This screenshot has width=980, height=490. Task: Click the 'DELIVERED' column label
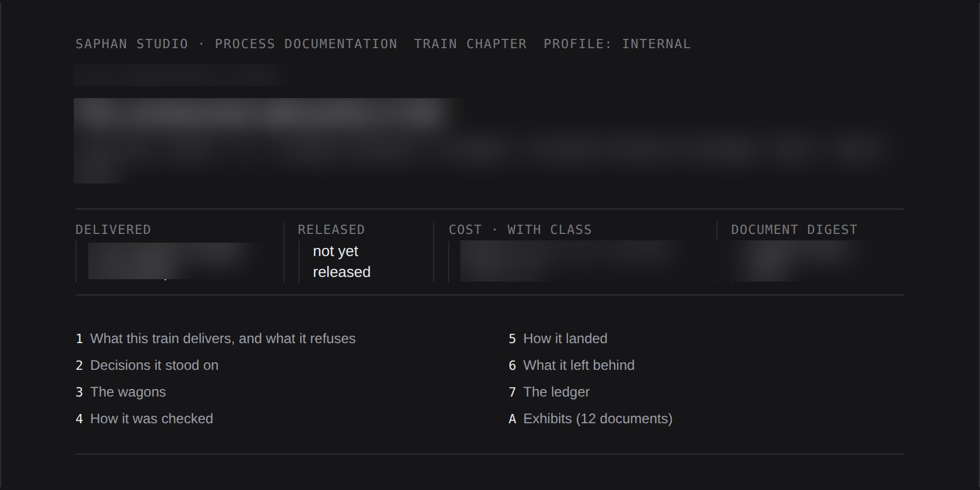[x=113, y=230]
